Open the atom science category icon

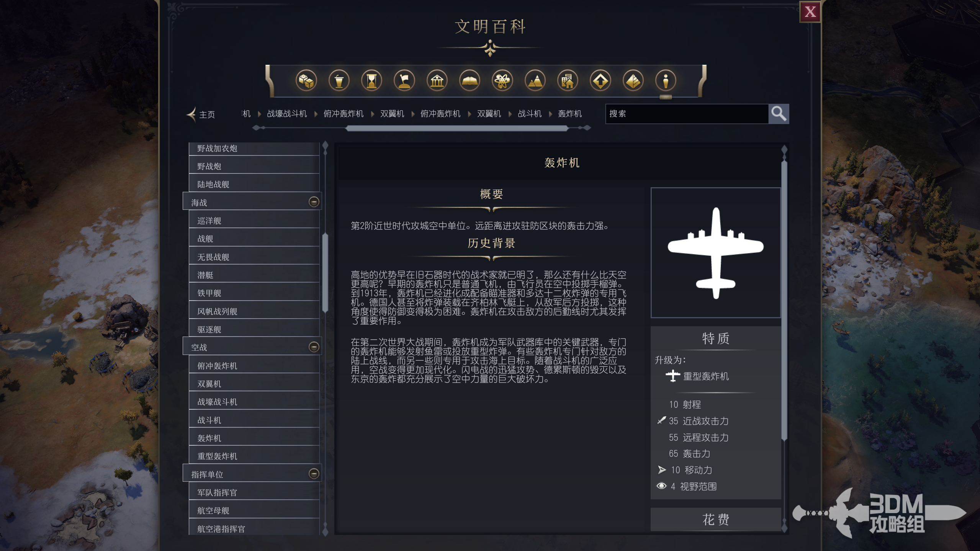(503, 81)
